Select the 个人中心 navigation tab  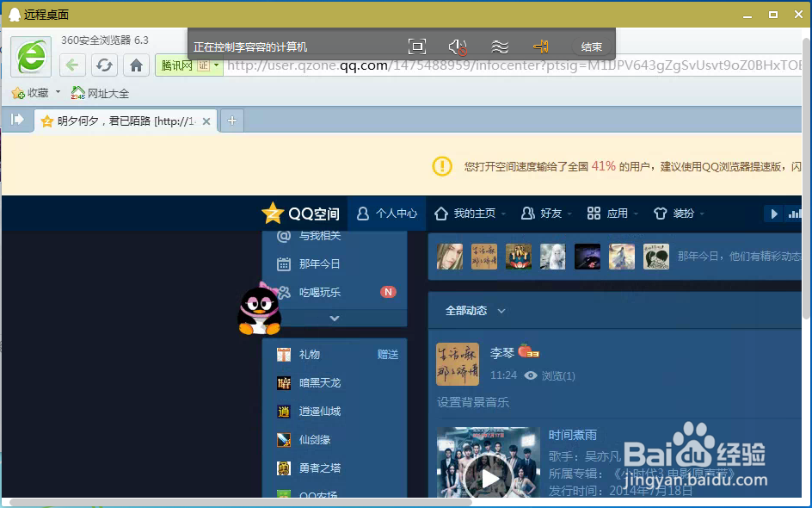click(387, 214)
